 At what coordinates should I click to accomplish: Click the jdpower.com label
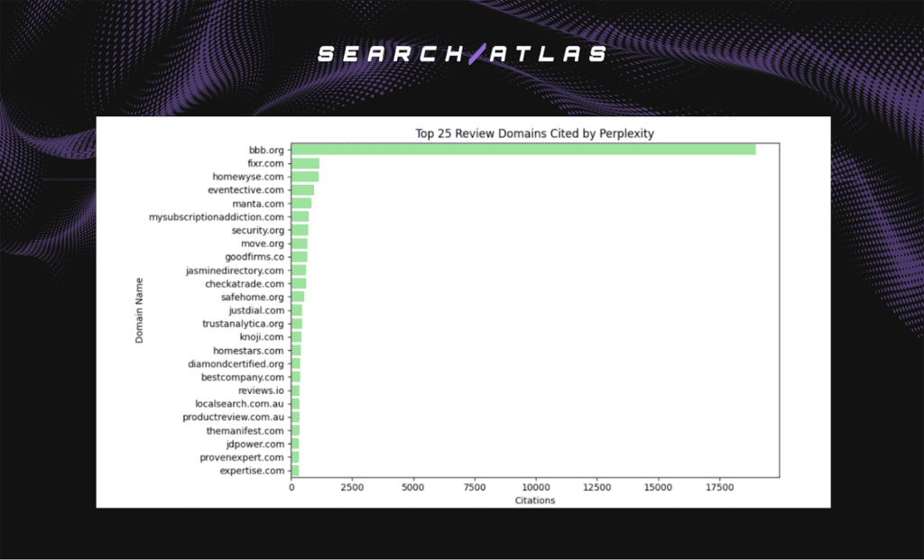[x=255, y=444]
